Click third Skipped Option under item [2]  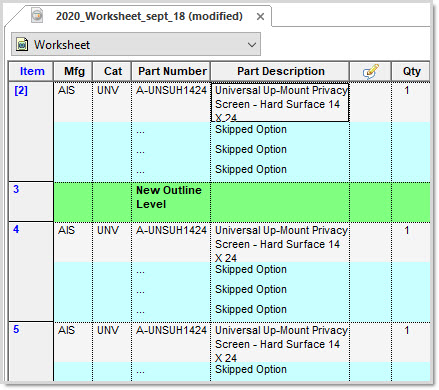(251, 169)
